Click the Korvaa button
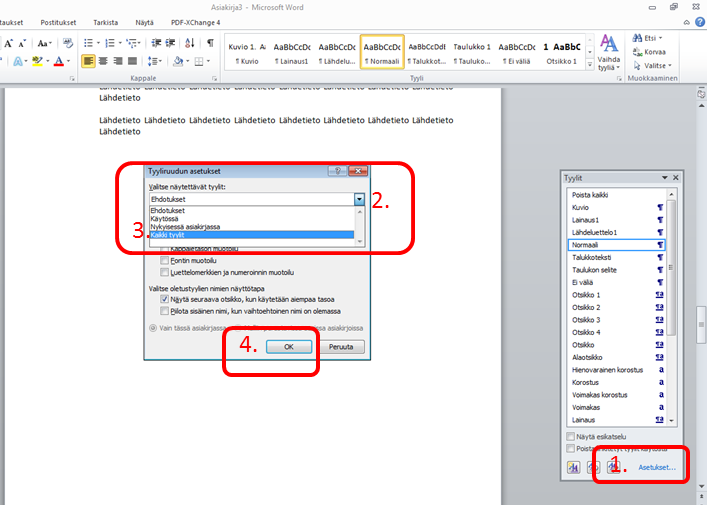The height and width of the screenshot is (505, 707). point(649,52)
